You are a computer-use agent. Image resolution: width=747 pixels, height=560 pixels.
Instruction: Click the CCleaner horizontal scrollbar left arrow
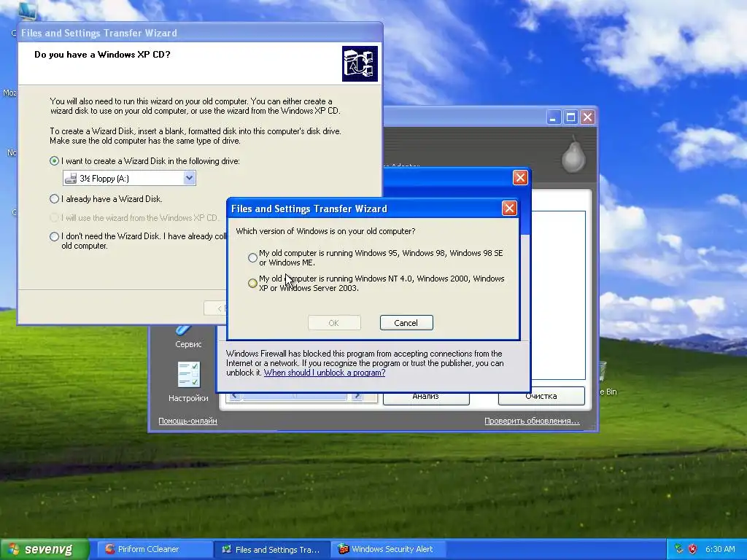[x=235, y=396]
